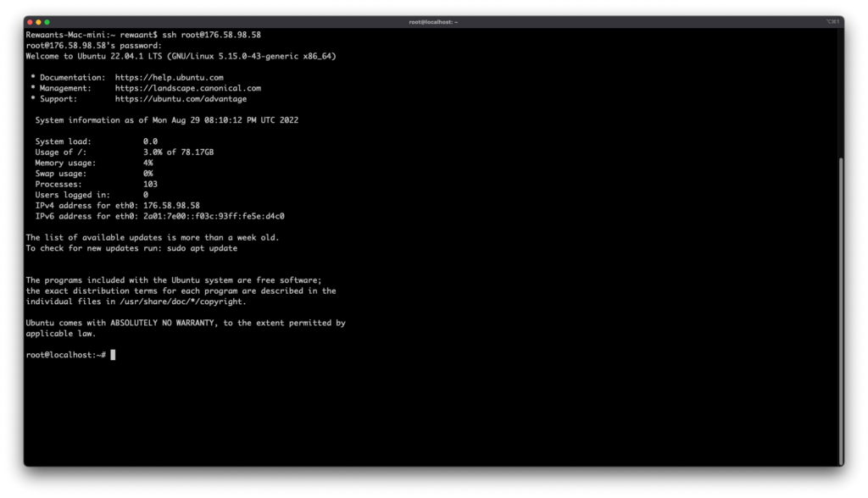Image resolution: width=868 pixels, height=498 pixels.
Task: Click the Management label
Action: (x=66, y=88)
